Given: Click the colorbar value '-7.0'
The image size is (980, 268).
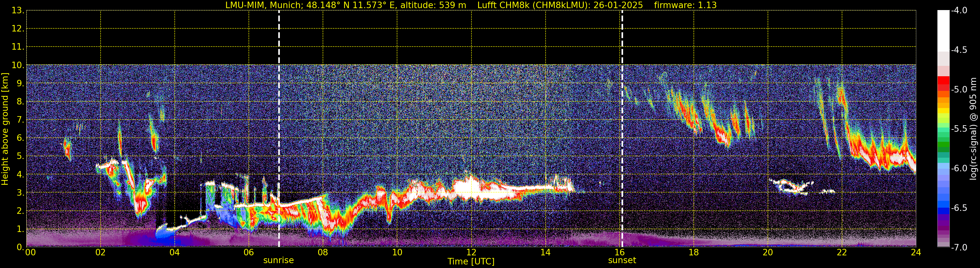Looking at the screenshot, I should click(x=959, y=248).
